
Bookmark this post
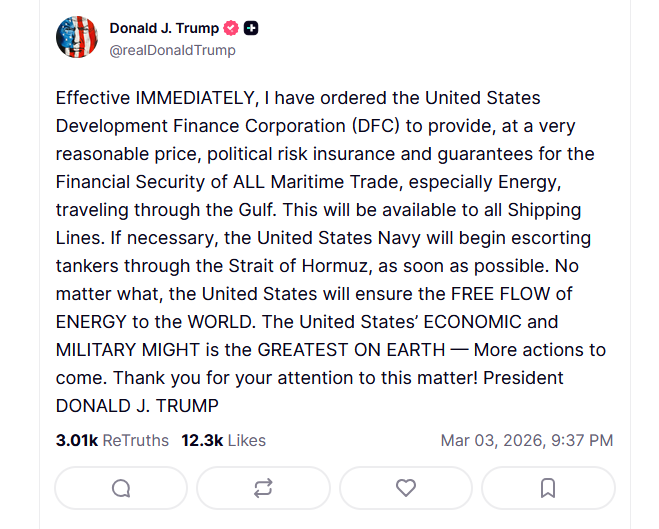548,488
